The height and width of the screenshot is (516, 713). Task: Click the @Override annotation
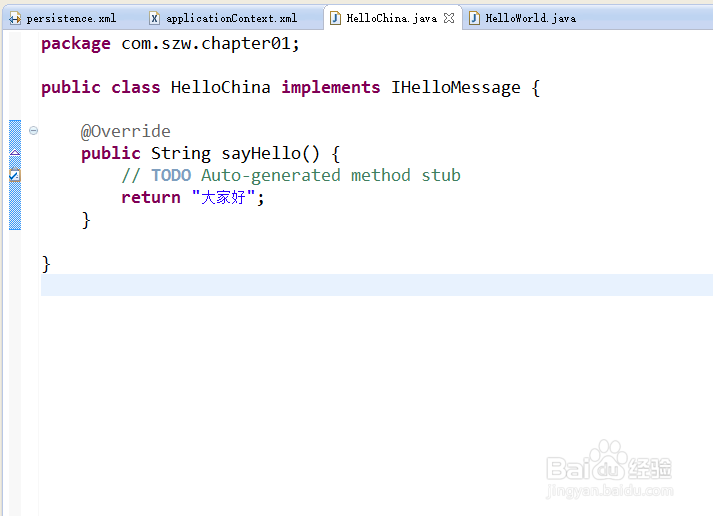tap(126, 131)
